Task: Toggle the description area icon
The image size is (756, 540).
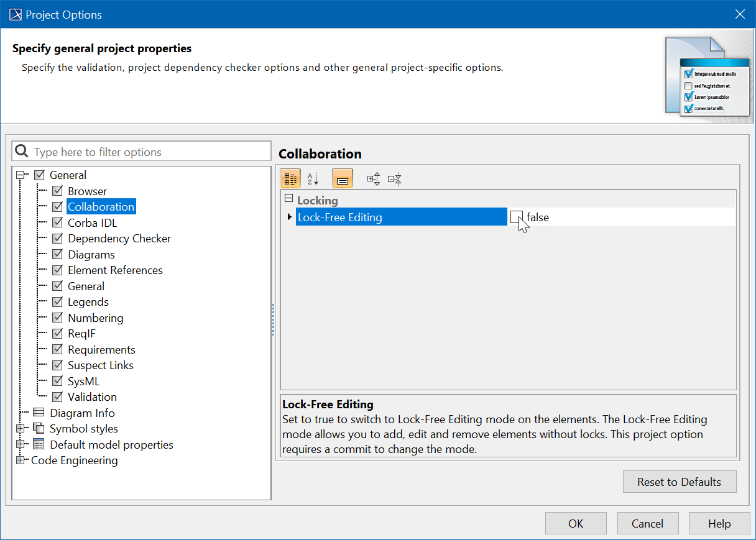Action: 343,180
